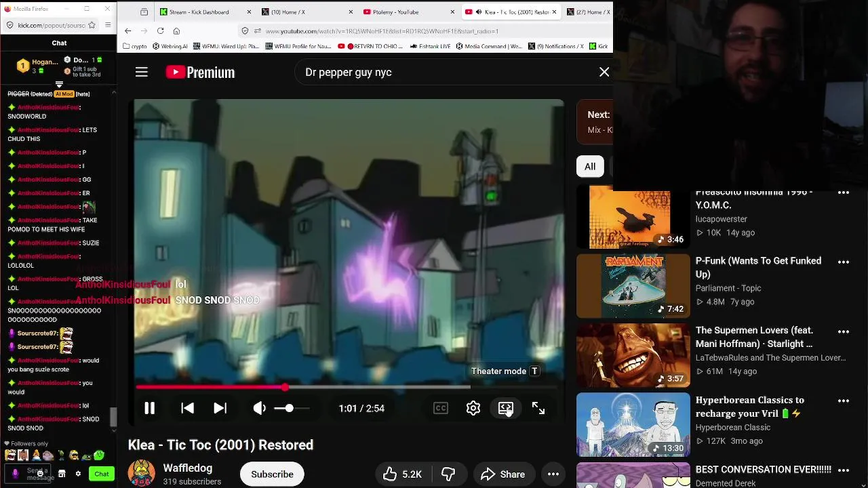This screenshot has width=868, height=488.
Task: Subscribe to Waffledog
Action: (272, 474)
